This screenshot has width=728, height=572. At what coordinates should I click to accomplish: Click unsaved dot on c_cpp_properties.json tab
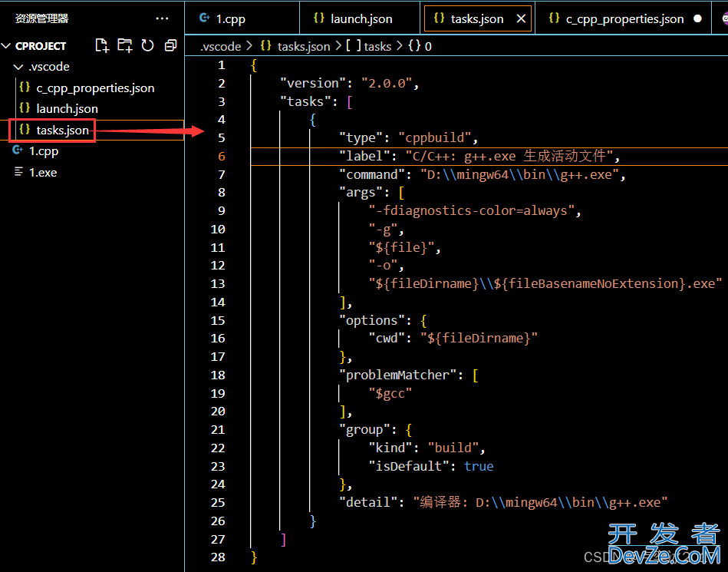(697, 18)
